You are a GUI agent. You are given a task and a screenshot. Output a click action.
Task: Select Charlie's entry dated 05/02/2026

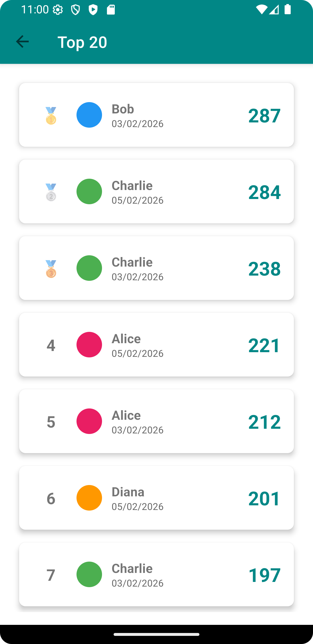click(156, 191)
